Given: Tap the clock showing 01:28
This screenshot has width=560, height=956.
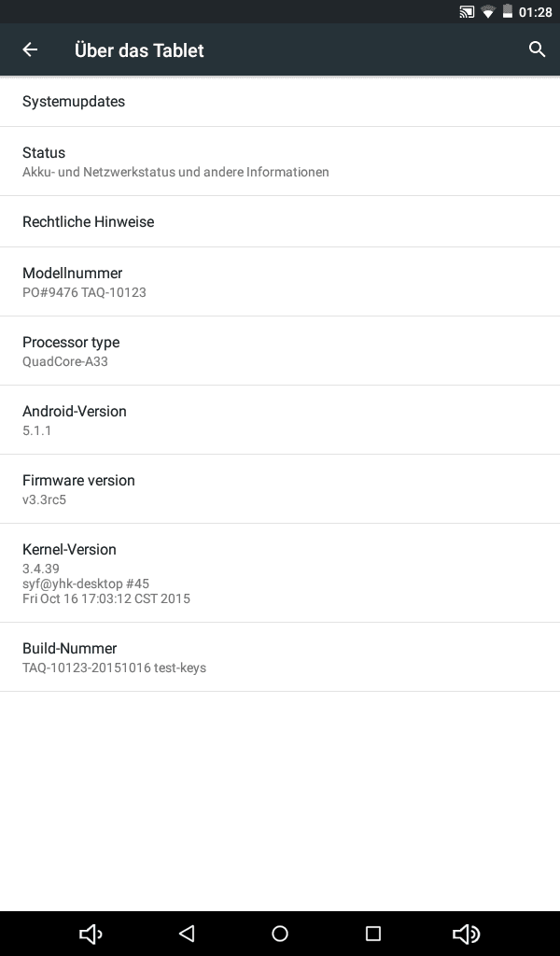Looking at the screenshot, I should (x=536, y=12).
